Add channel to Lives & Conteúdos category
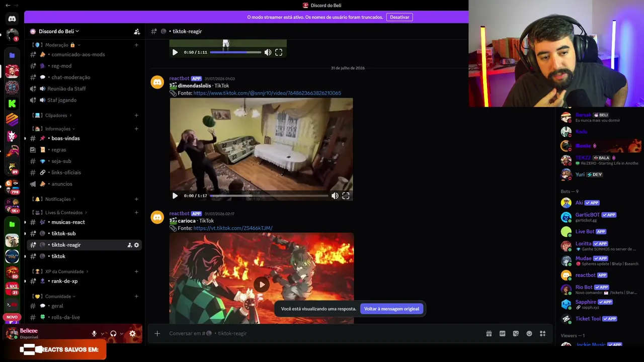 coord(136,212)
